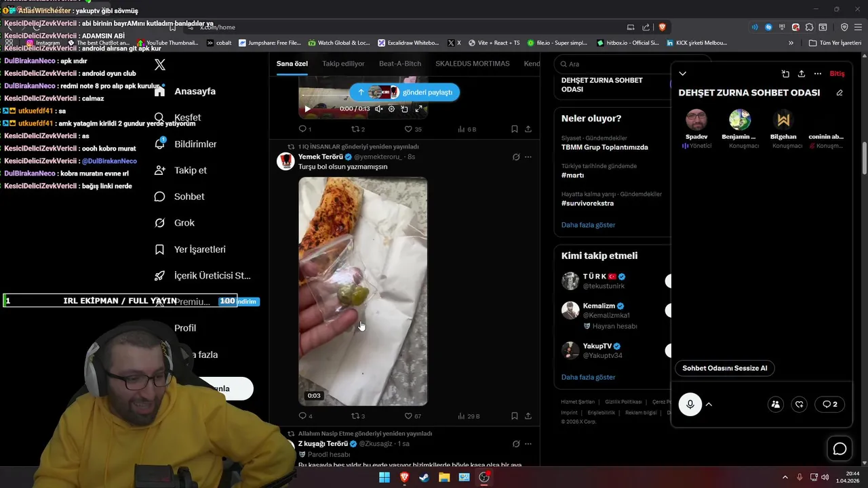Open the Space participants icon
The width and height of the screenshot is (868, 488).
[776, 405]
